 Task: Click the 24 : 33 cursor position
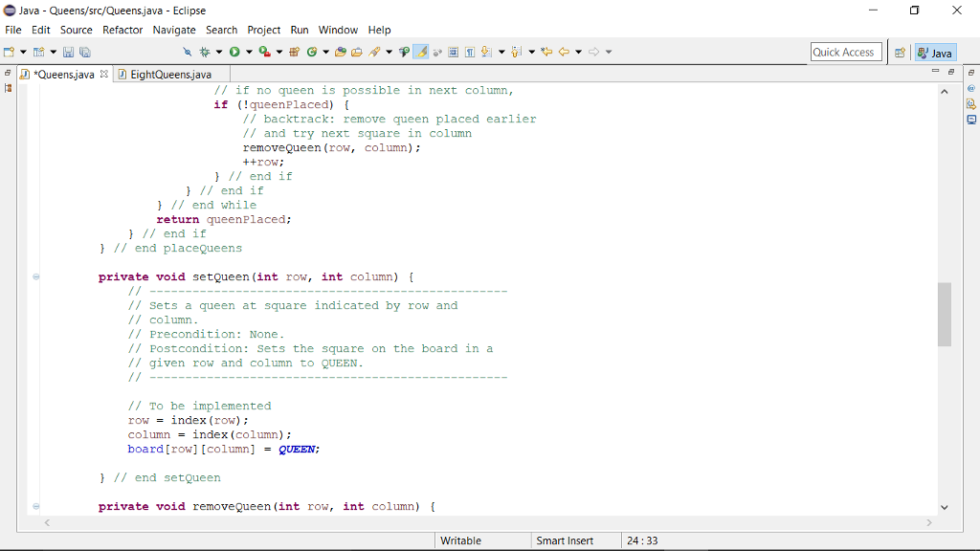click(642, 540)
